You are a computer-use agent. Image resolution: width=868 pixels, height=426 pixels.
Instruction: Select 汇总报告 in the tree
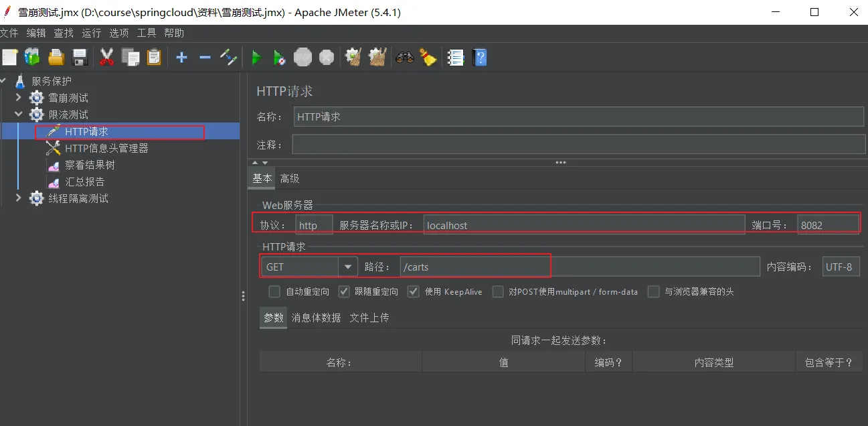(x=85, y=182)
